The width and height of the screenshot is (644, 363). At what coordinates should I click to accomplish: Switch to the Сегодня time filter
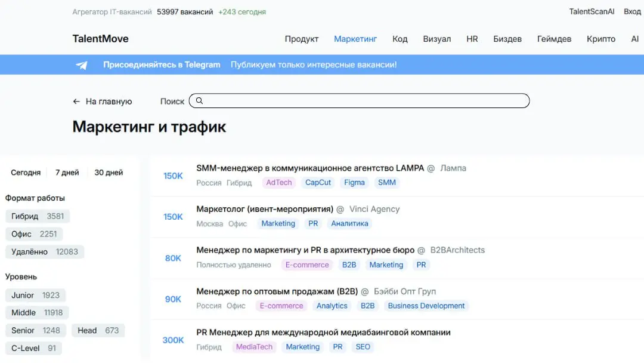(x=25, y=172)
